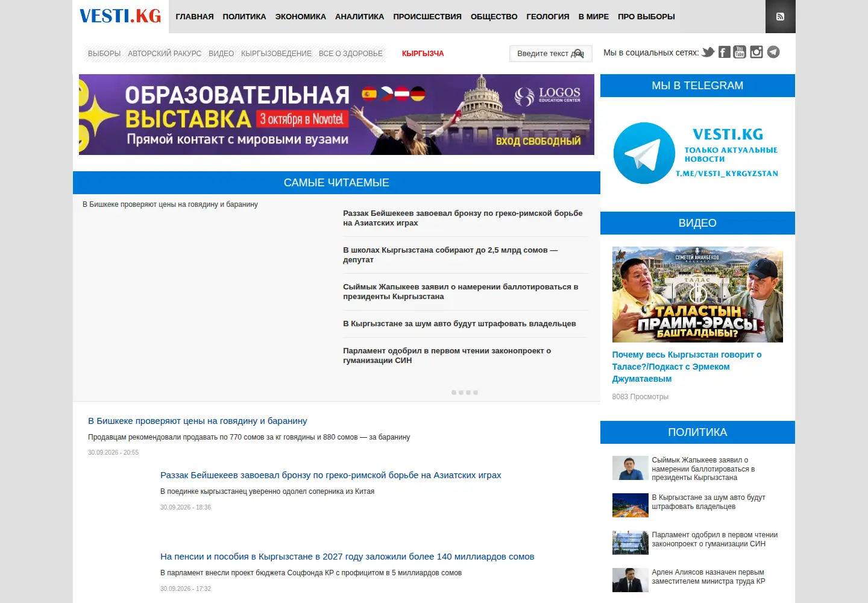The width and height of the screenshot is (868, 603).
Task: Open Раззак Бейшекеев headline in most-read list
Action: coord(463,218)
